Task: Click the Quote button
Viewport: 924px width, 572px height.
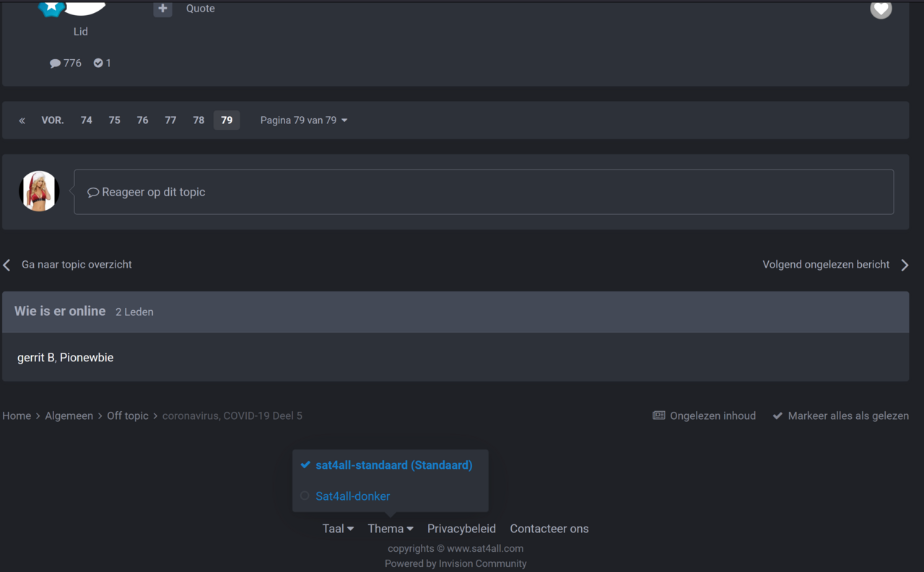Action: [200, 9]
